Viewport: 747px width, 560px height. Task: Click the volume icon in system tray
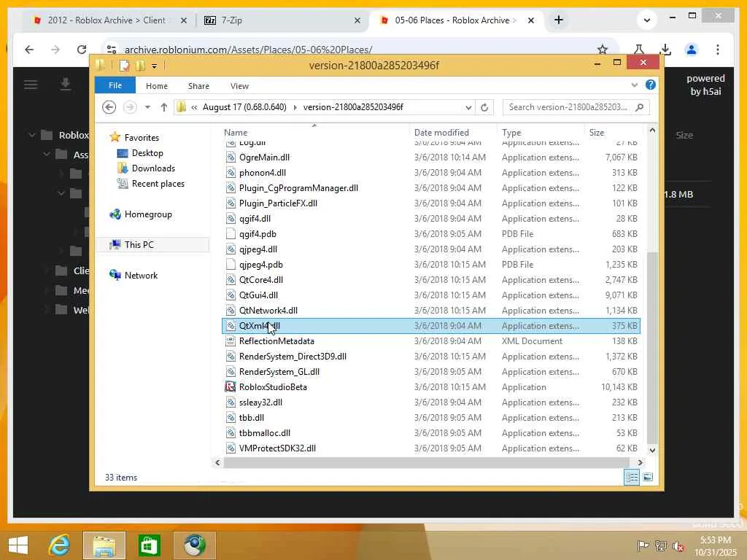pos(678,545)
